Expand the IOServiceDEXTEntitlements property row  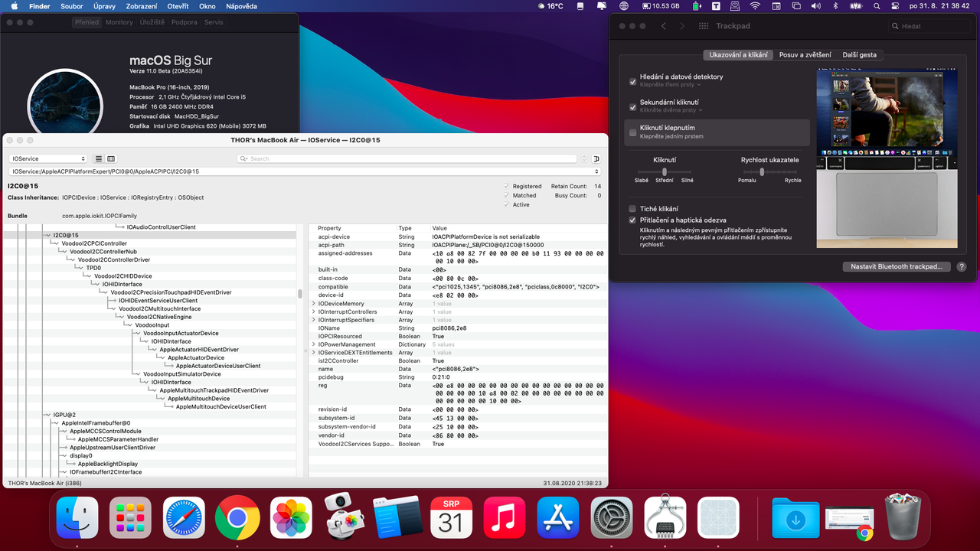point(313,353)
